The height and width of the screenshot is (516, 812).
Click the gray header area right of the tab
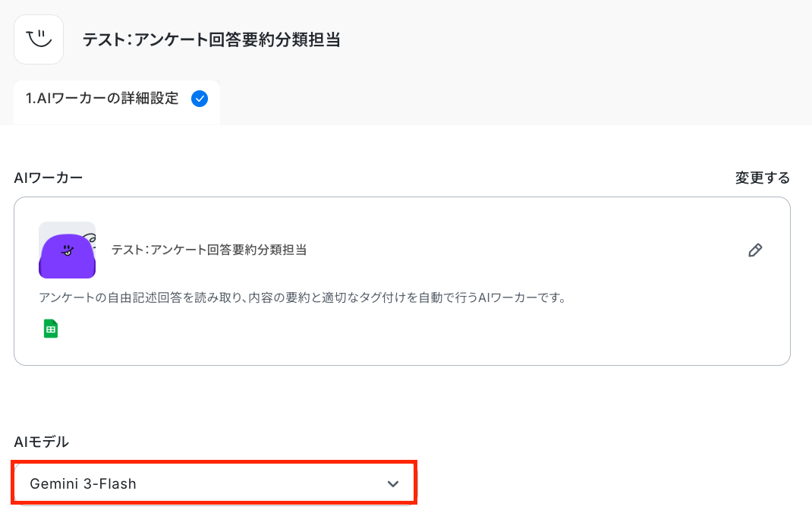click(x=516, y=99)
